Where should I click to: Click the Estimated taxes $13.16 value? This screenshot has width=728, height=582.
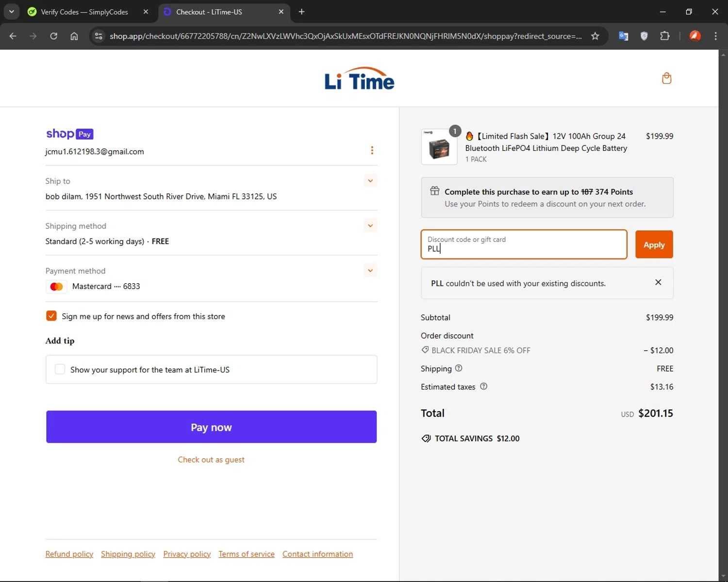[662, 387]
